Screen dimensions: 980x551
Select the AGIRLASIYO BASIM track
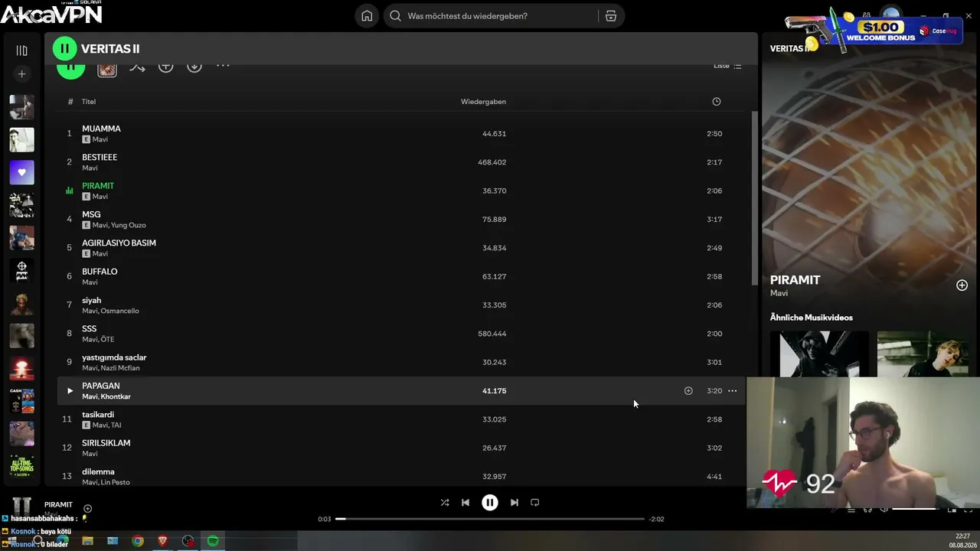point(119,243)
